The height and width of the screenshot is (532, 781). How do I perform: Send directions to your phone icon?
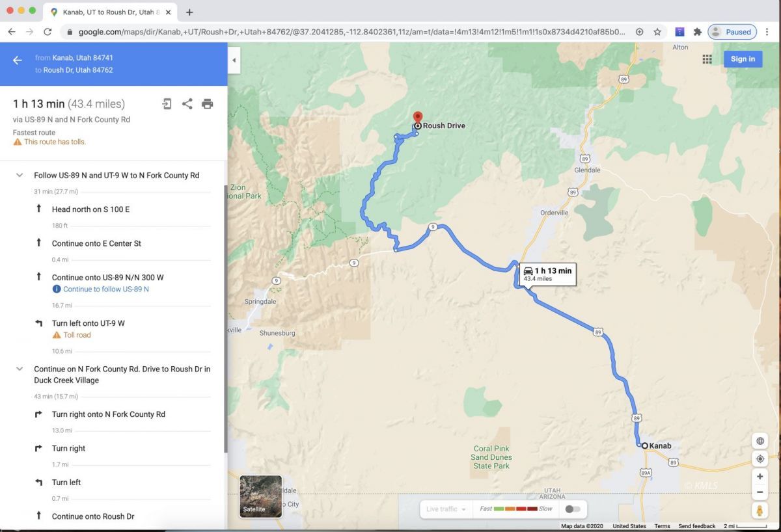coord(167,104)
